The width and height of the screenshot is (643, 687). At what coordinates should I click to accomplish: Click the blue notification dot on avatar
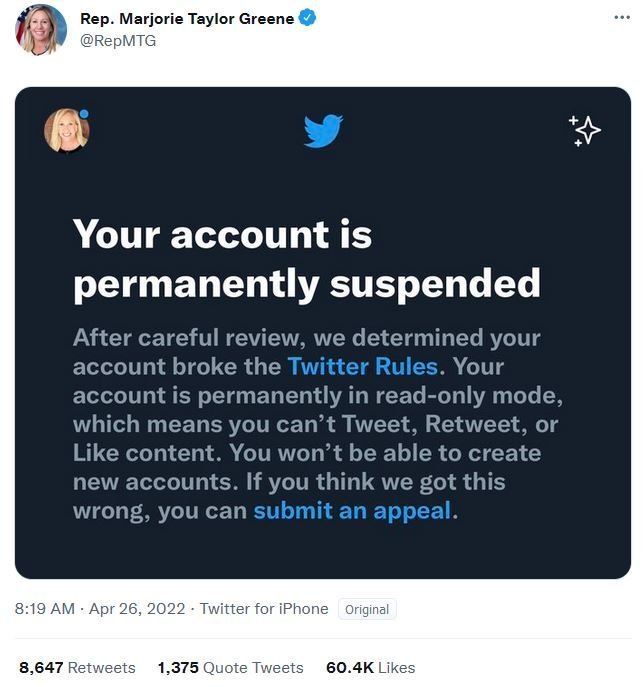coord(84,114)
